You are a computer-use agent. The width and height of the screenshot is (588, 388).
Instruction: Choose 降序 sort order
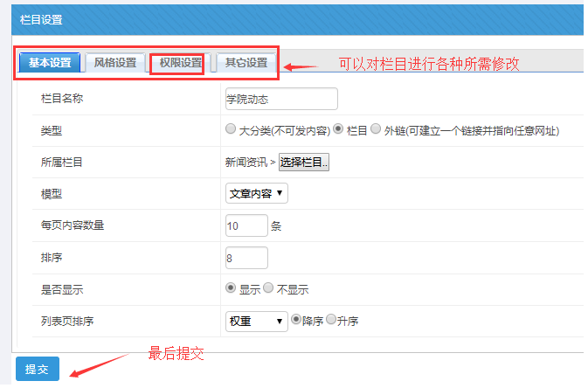pos(296,321)
